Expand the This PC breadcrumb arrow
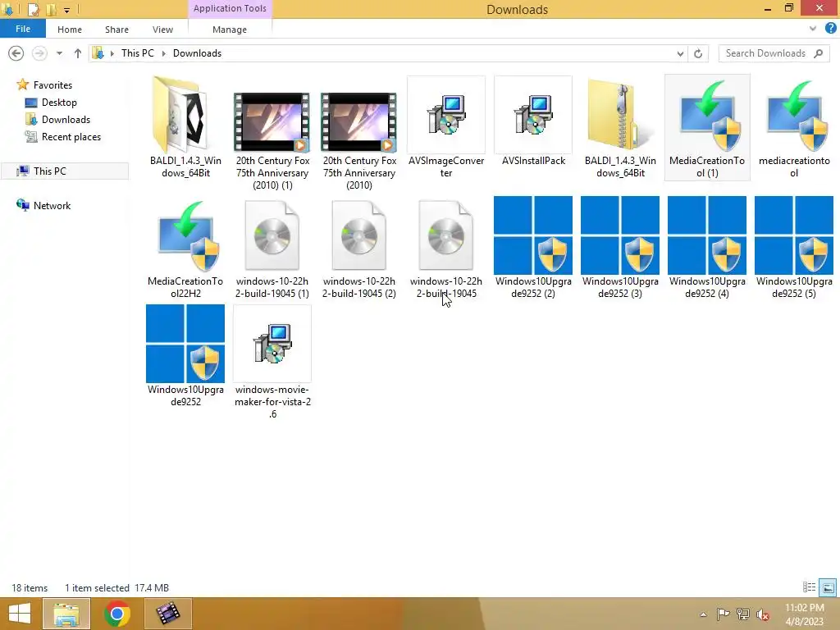The width and height of the screenshot is (840, 630). (x=163, y=53)
